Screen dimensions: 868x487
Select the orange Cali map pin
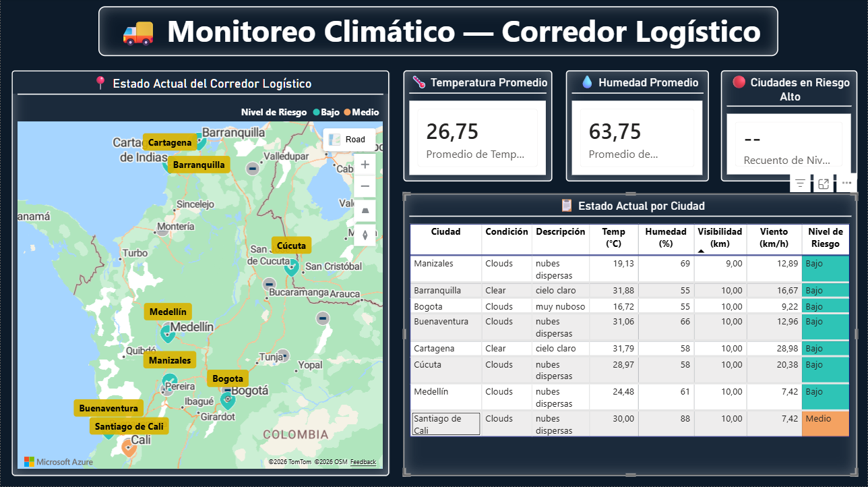(x=129, y=447)
